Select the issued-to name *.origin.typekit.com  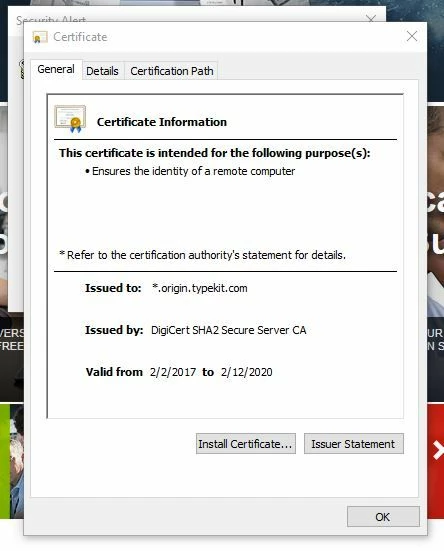point(200,288)
